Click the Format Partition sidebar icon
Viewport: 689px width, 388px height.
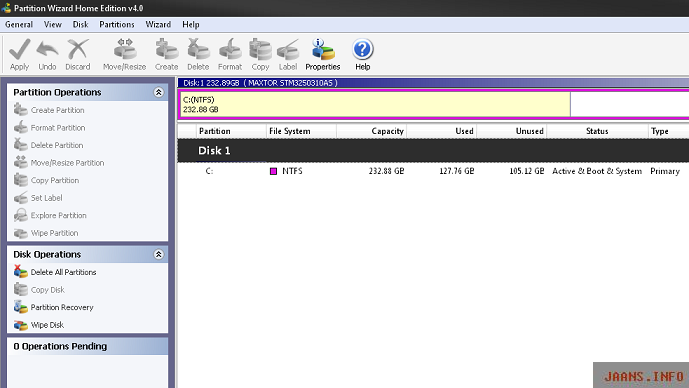[20, 127]
